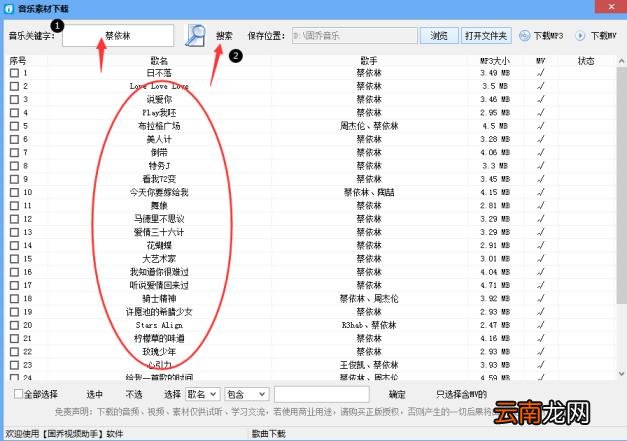Click size 2.47 MB cell
627x441 pixels.
point(495,325)
